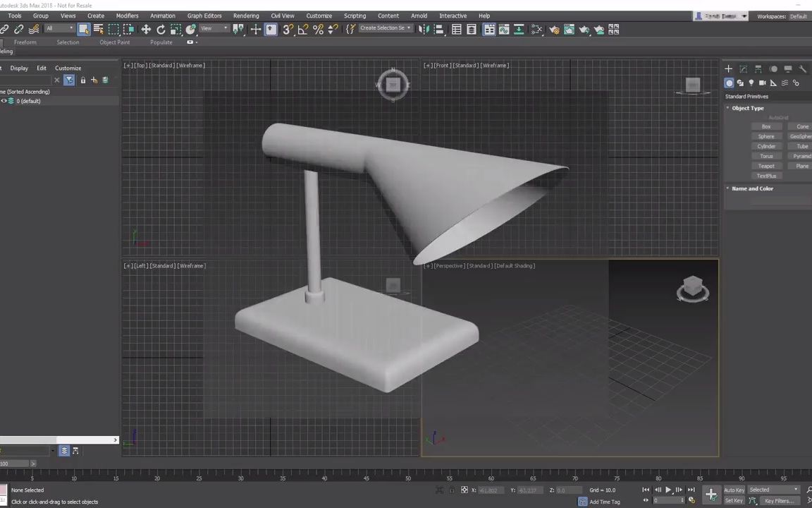Collapse the Object Type rollout

point(748,108)
